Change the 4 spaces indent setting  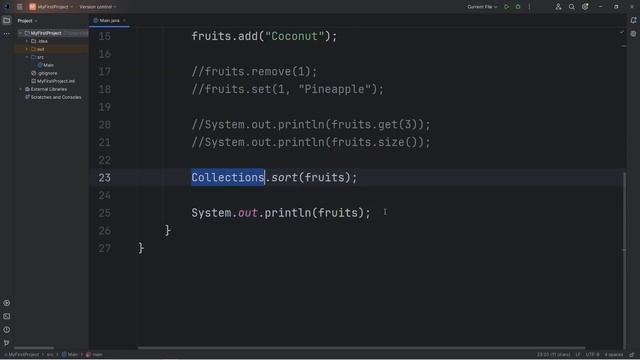[x=614, y=355]
